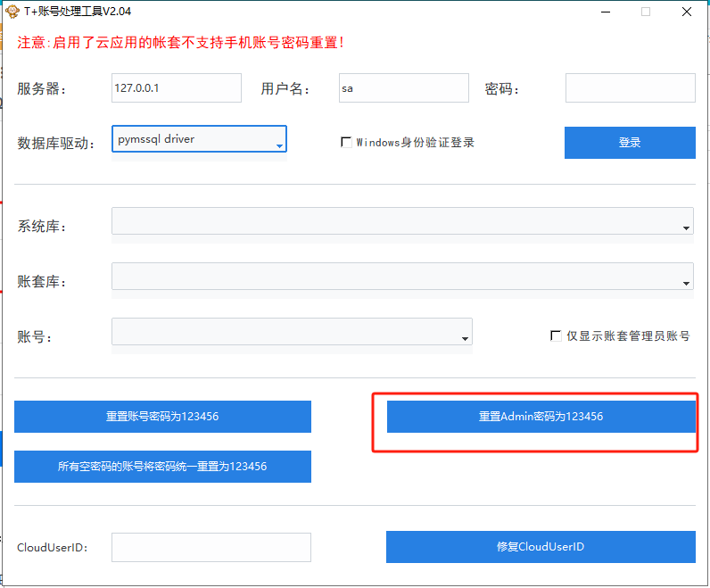
Task: Click into the 用户名 username field
Action: pyautogui.click(x=404, y=87)
